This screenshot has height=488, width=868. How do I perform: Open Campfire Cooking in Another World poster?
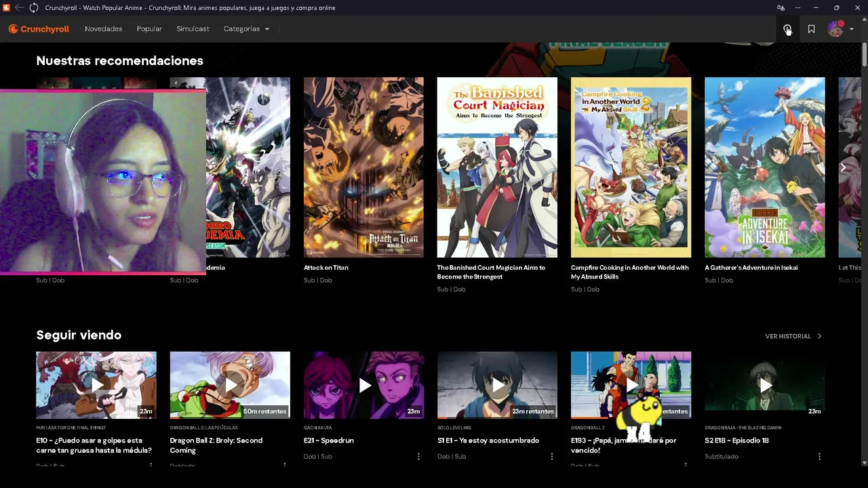(x=631, y=167)
